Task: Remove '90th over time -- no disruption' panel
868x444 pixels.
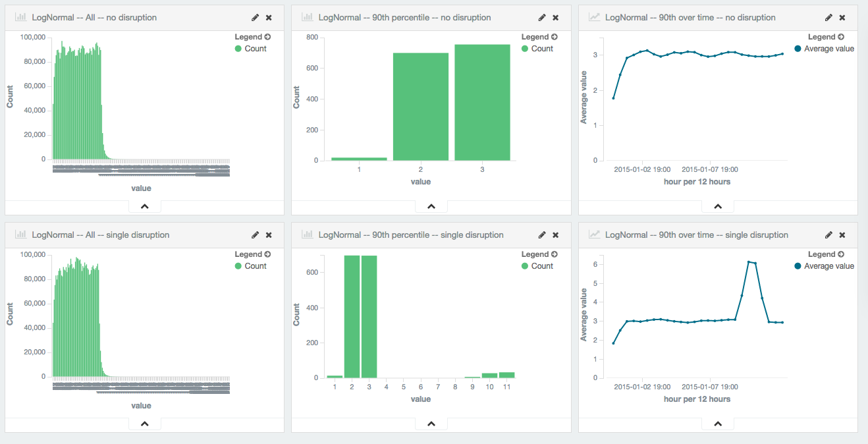Action: click(x=842, y=18)
